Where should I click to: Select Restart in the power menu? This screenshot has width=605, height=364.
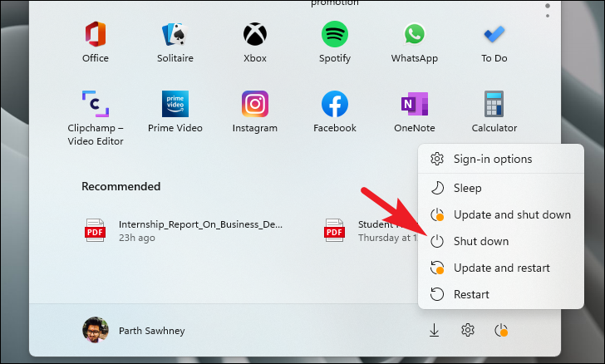click(501, 294)
